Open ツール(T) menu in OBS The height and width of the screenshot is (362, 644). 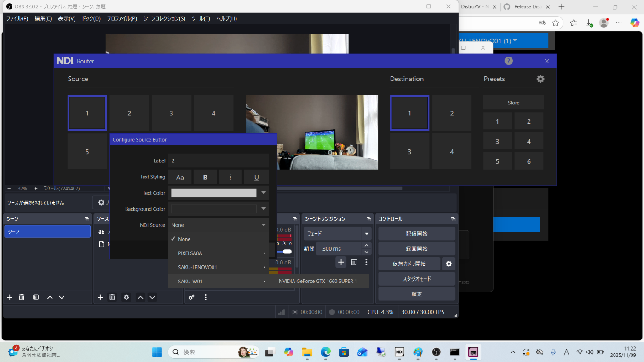[x=201, y=18]
